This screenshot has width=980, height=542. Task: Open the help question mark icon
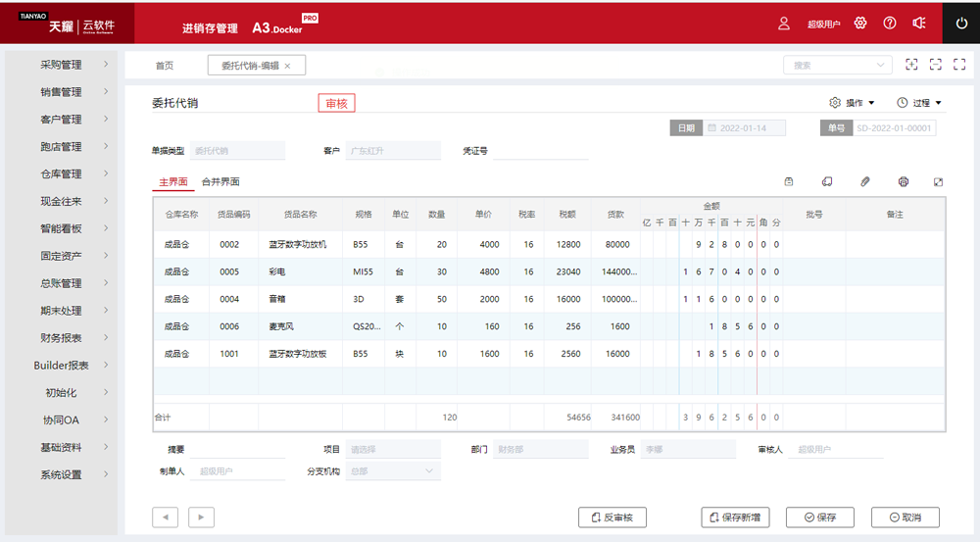pos(890,23)
